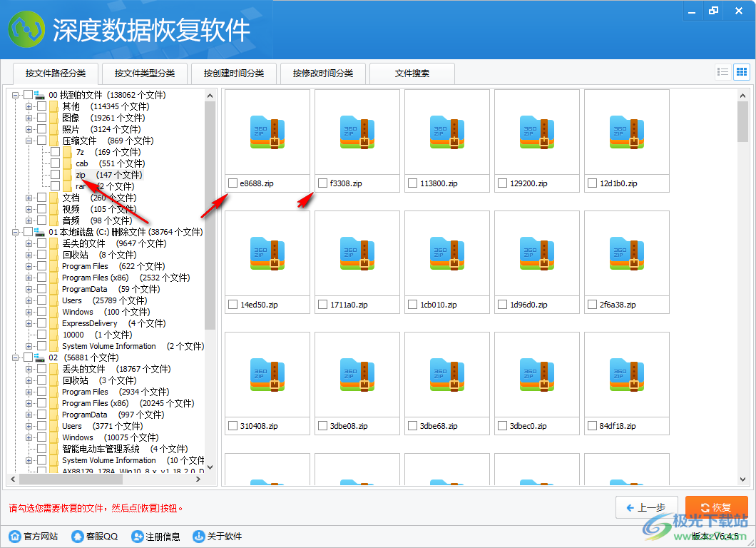Click the 上一步 back button

pyautogui.click(x=647, y=507)
